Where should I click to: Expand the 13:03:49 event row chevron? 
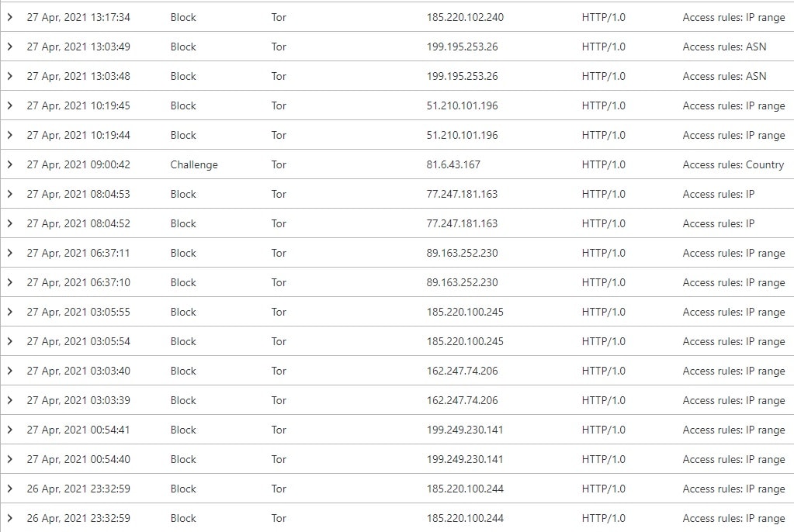click(9, 47)
